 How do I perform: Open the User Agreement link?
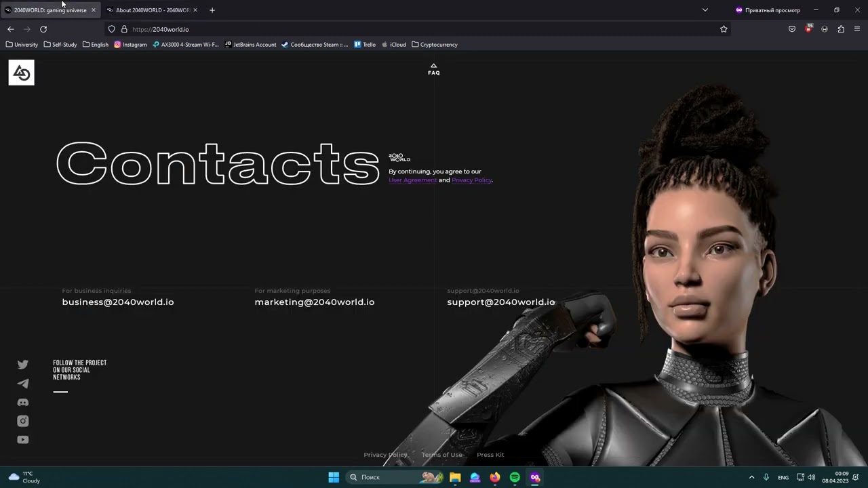412,180
